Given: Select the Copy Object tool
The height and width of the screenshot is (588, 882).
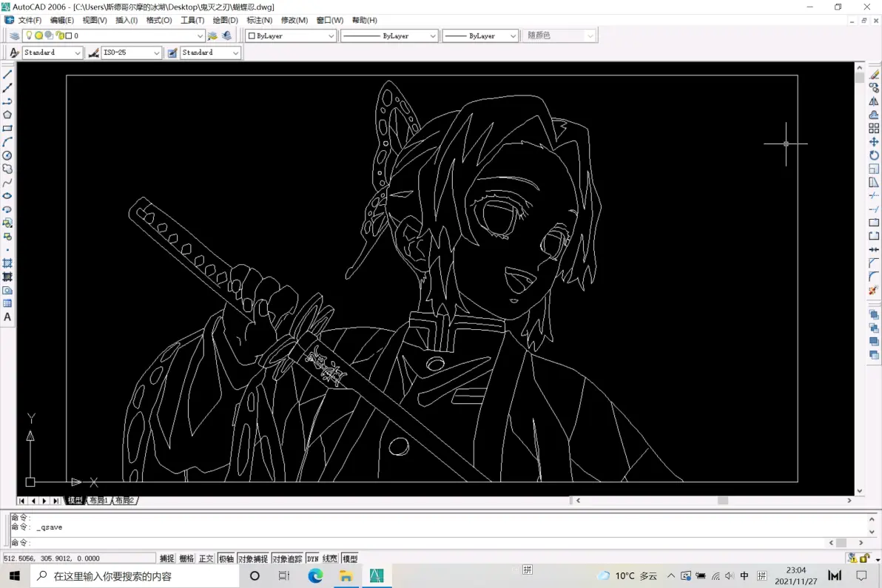Looking at the screenshot, I should pyautogui.click(x=874, y=88).
